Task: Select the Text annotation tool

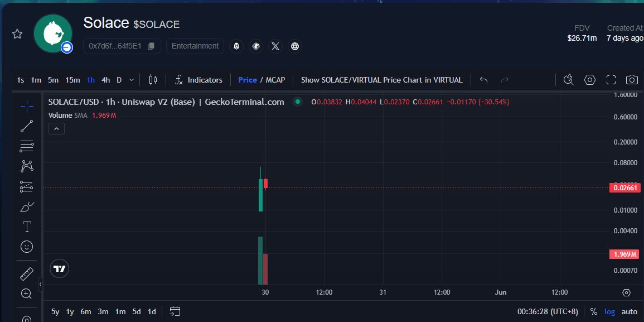Action: pos(27,227)
